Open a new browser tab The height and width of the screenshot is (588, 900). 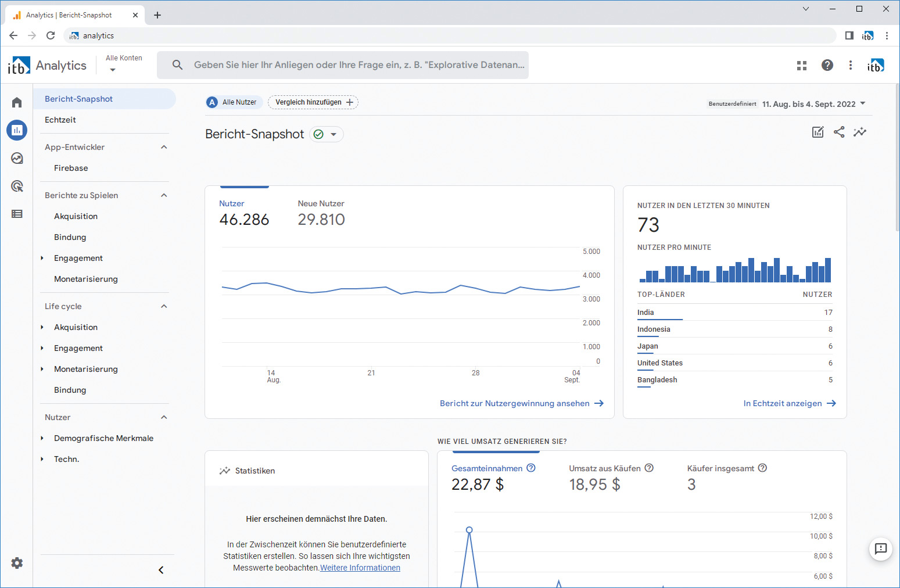157,15
